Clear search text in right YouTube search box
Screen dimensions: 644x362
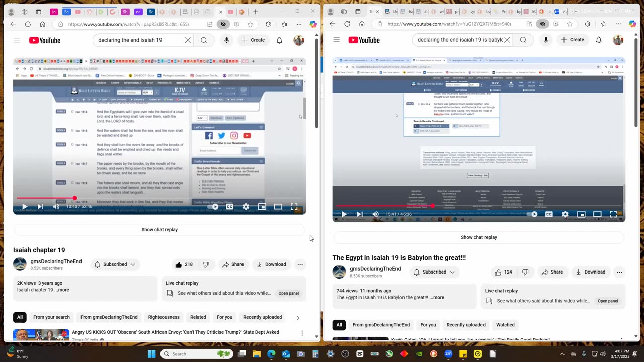tap(507, 40)
